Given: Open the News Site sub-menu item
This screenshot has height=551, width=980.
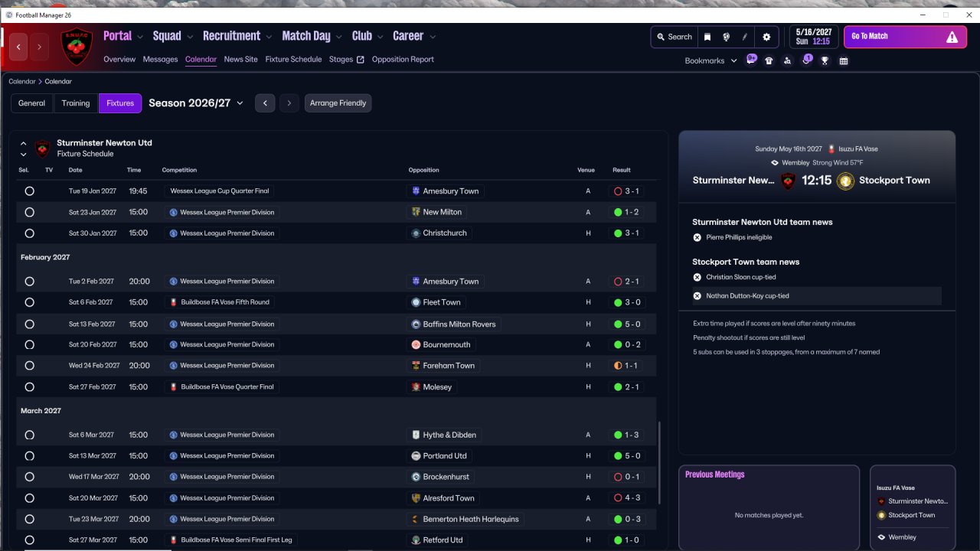Looking at the screenshot, I should (241, 60).
